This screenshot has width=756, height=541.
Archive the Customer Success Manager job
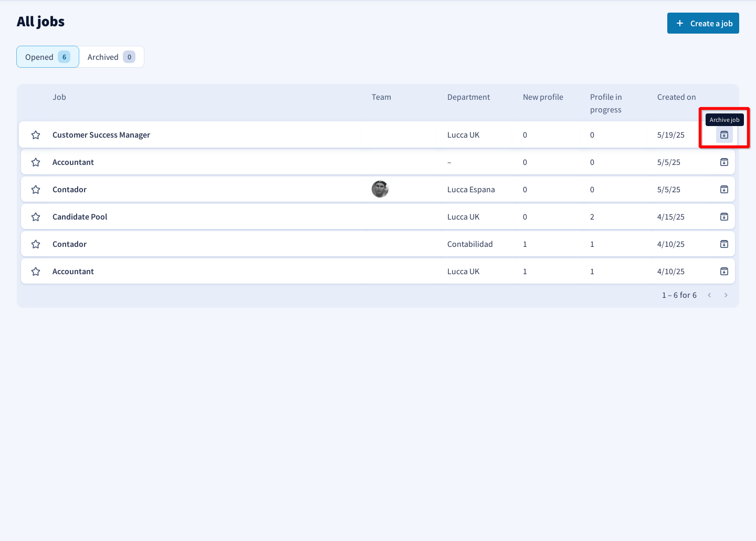[x=724, y=135]
